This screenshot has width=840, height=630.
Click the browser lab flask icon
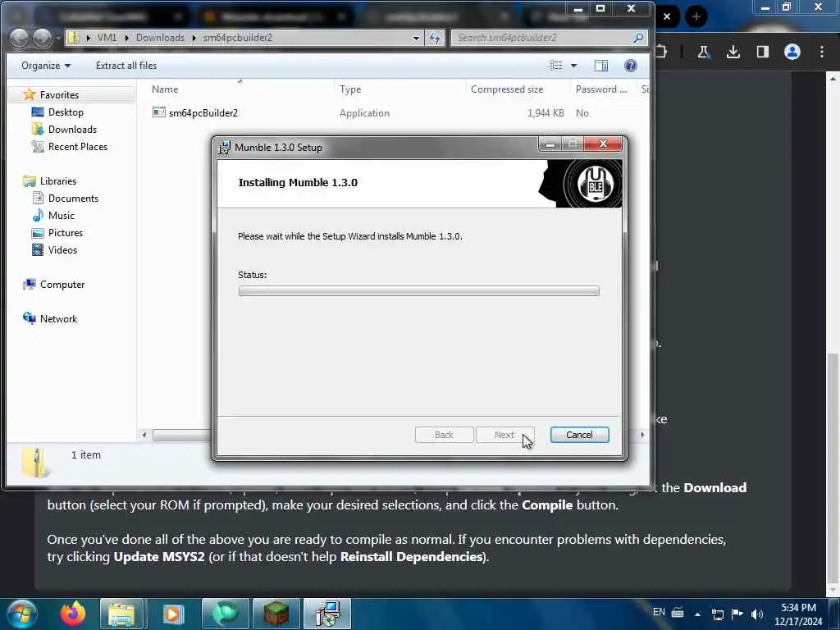click(703, 52)
